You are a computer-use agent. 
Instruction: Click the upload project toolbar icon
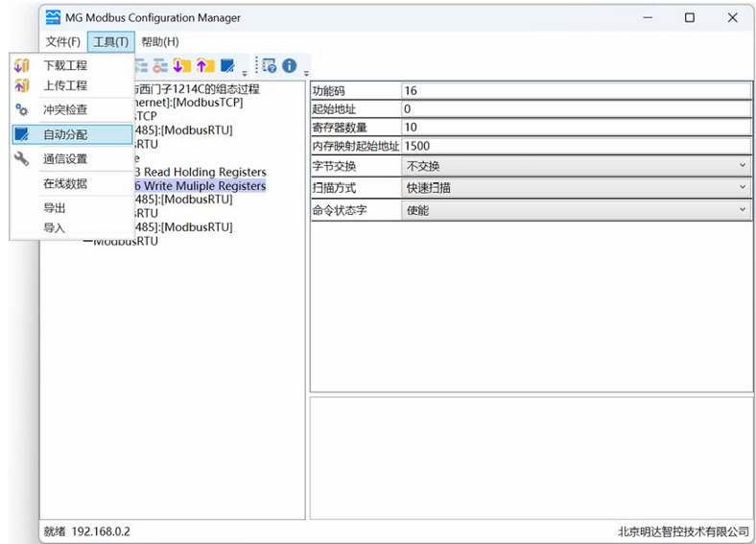coord(204,66)
